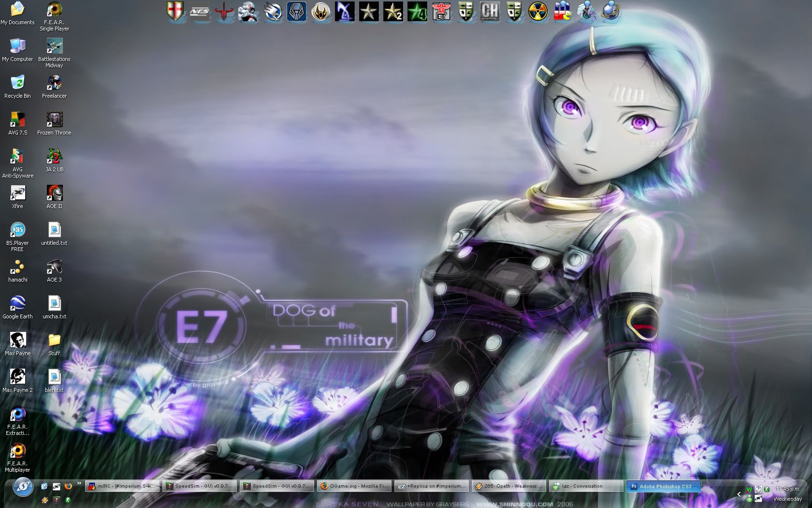812x508 pixels.
Task: Open the AOE 3 shortcut
Action: [x=54, y=270]
